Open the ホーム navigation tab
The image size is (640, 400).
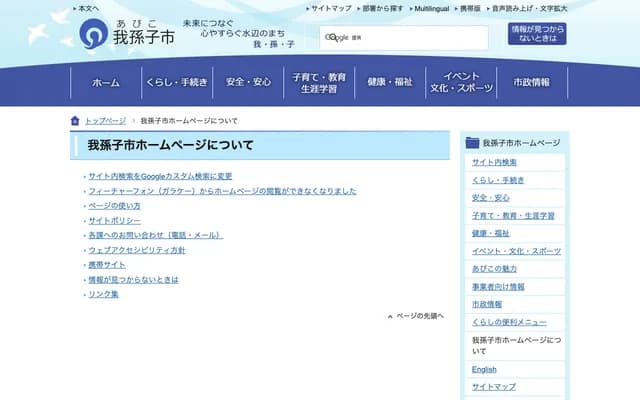106,83
